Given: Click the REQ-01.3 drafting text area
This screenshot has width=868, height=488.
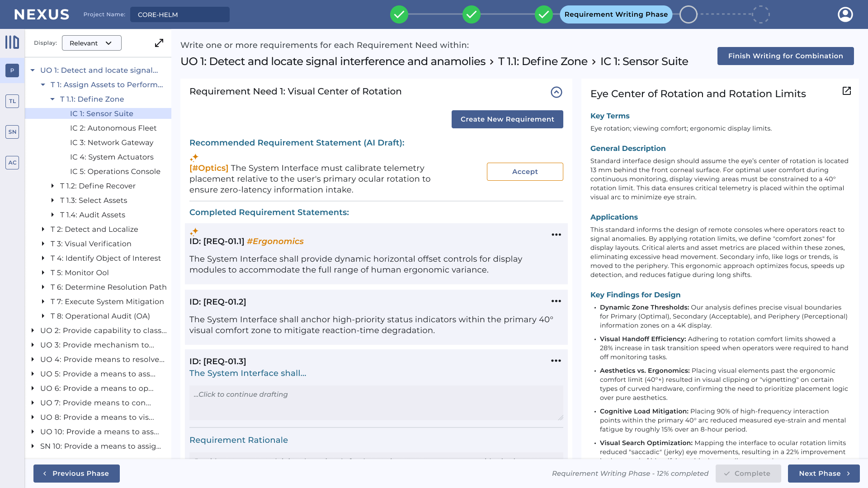Looking at the screenshot, I should pos(376,402).
